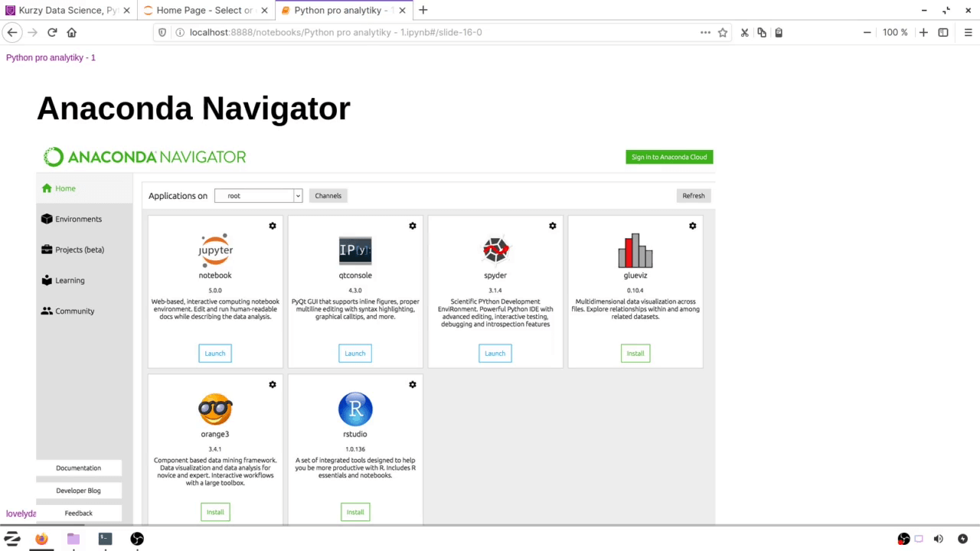Image resolution: width=980 pixels, height=551 pixels.
Task: Reload the page with refresh icon
Action: [x=52, y=32]
